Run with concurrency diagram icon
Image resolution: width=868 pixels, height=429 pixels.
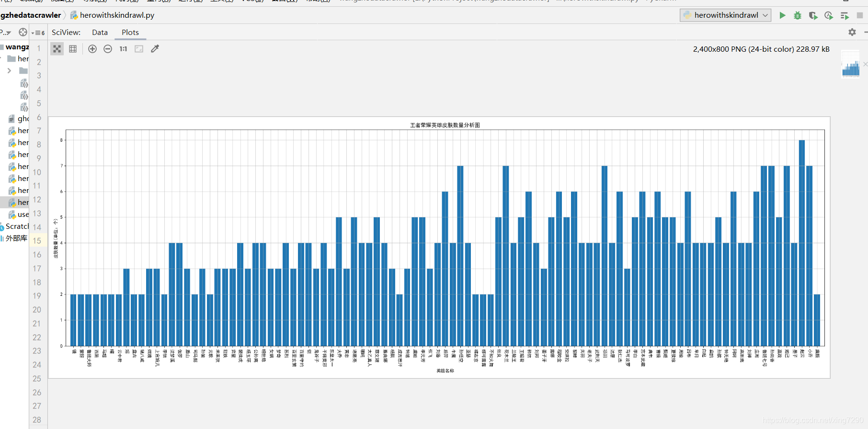845,15
